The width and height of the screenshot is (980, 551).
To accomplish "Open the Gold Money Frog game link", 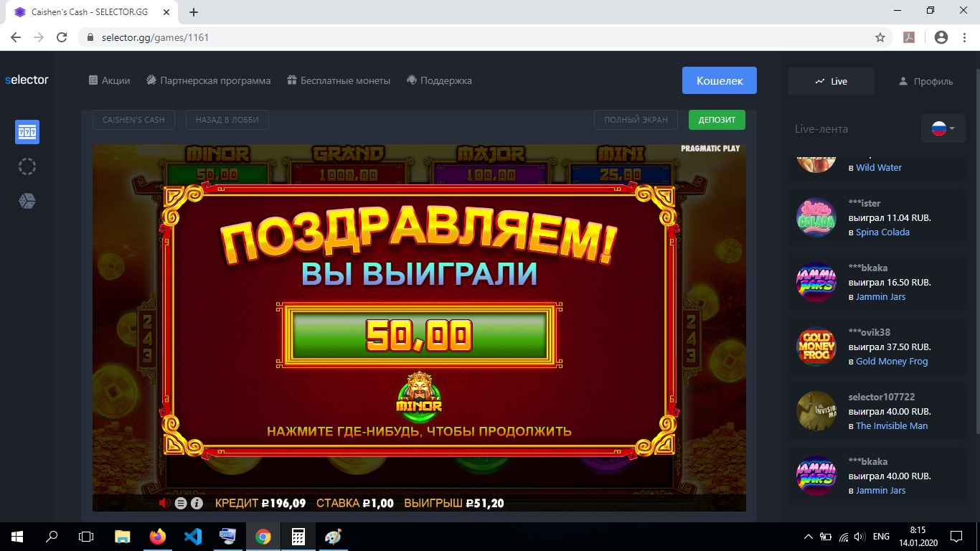I will [892, 361].
